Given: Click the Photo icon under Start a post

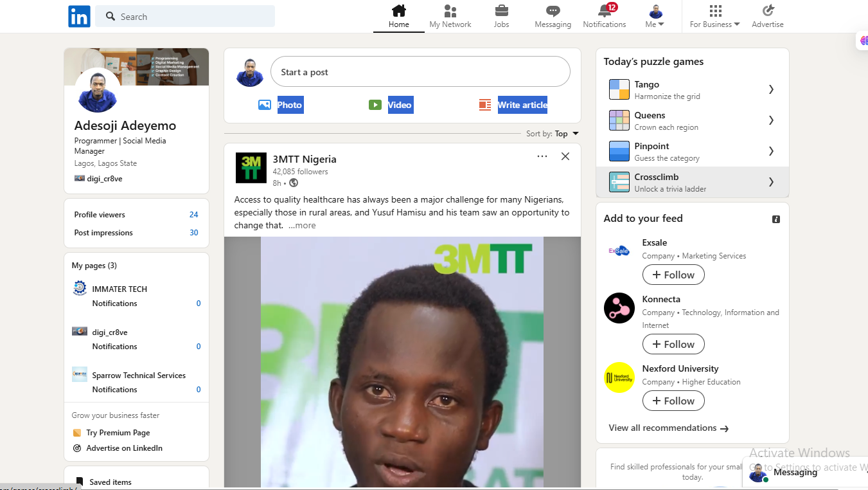Looking at the screenshot, I should (x=265, y=105).
